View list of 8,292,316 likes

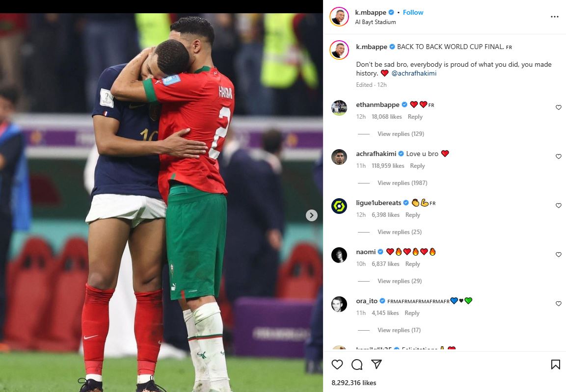pyautogui.click(x=354, y=383)
